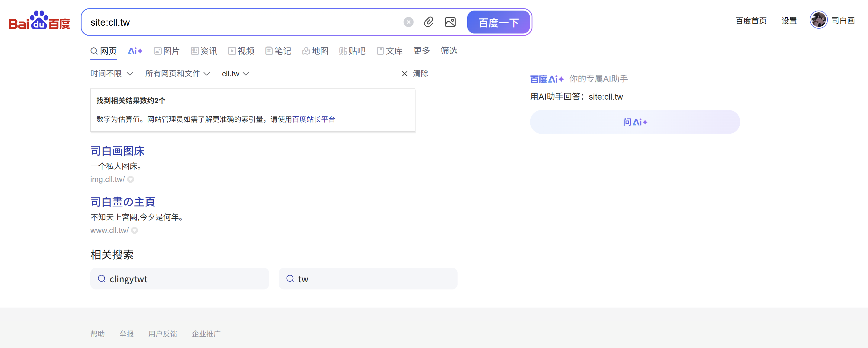The image size is (868, 348).
Task: Click the shield icon beside img.cll.tw
Action: point(131,180)
